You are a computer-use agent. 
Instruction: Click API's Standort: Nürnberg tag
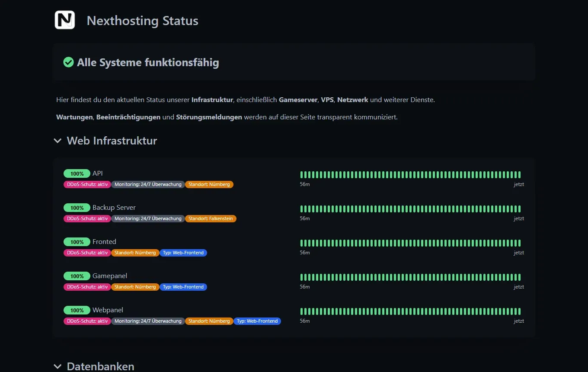[209, 184]
